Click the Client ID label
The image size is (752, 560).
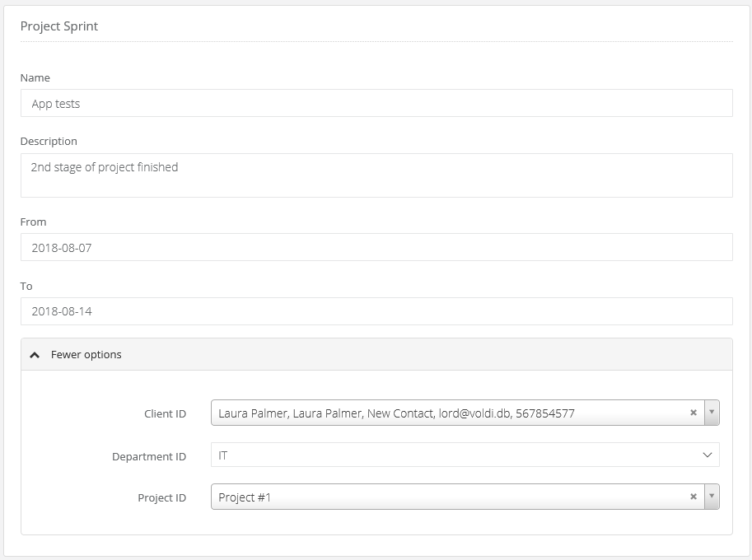tap(165, 414)
